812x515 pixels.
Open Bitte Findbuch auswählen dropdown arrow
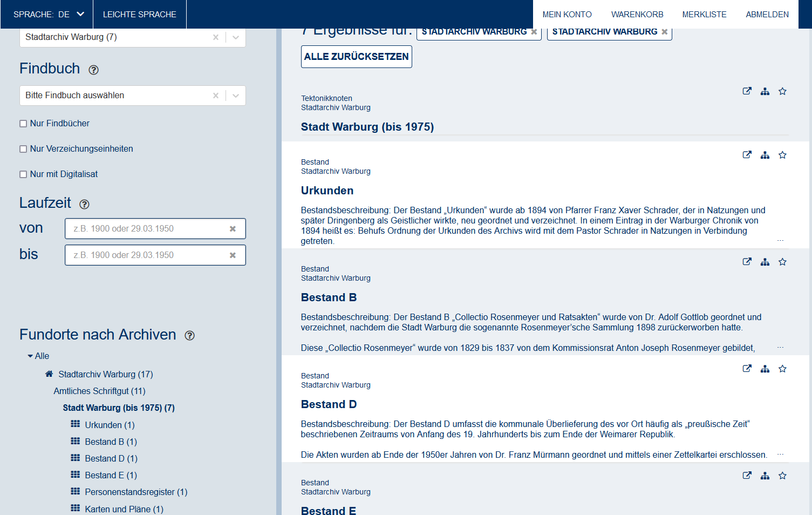[x=236, y=96]
